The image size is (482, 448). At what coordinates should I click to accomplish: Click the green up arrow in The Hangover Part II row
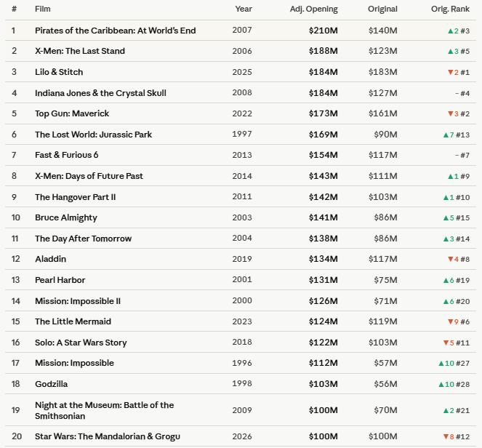[446, 197]
